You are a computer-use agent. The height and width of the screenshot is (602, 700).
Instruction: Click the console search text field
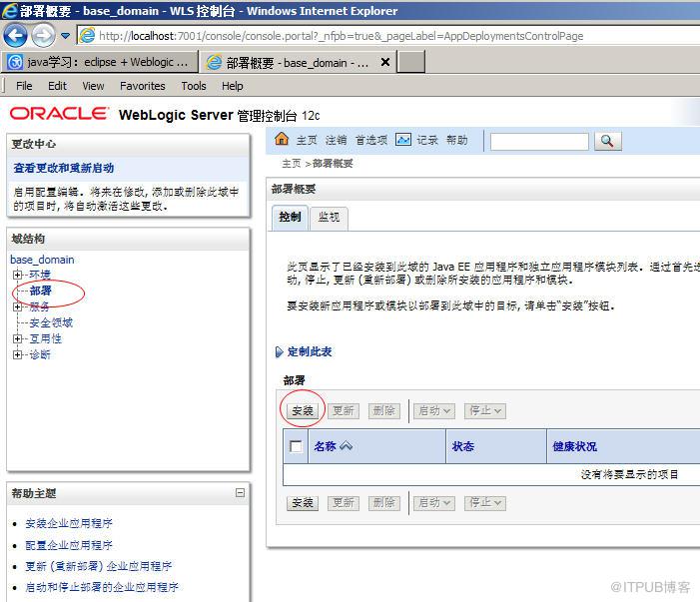(x=539, y=142)
